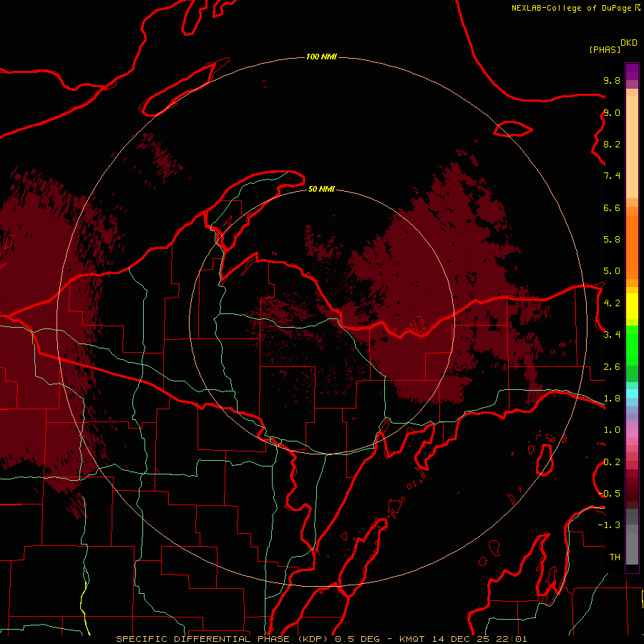This screenshot has height=644, width=644.
Task: Pick the purple segment atop the color bar
Action: (632, 72)
